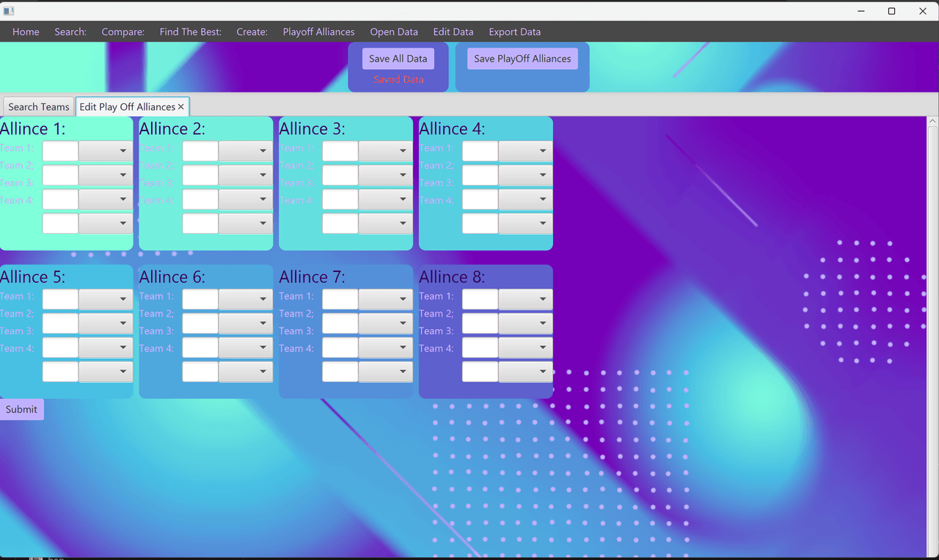Open the third dropdown in Allince 8
The image size is (939, 560).
[525, 347]
